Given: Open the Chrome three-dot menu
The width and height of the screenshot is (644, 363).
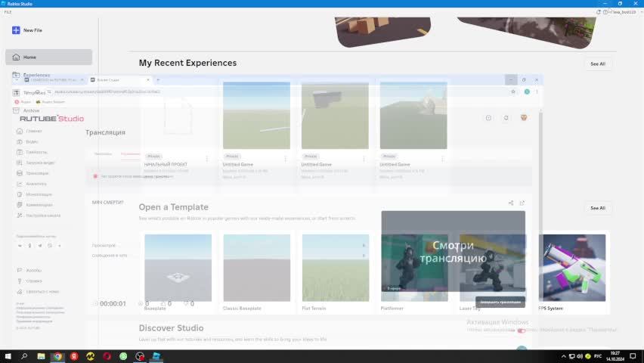Looking at the screenshot, I should [537, 92].
